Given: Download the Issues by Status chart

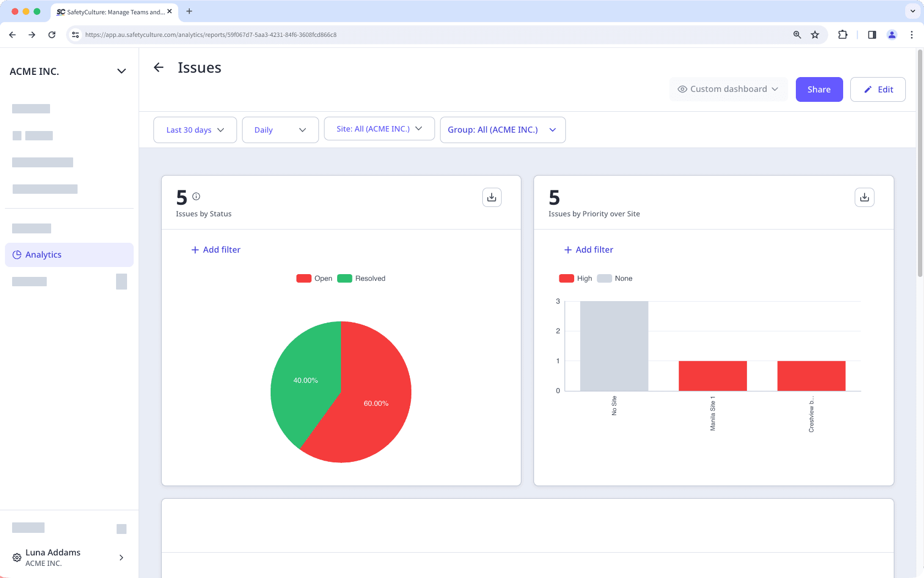Looking at the screenshot, I should click(x=491, y=197).
